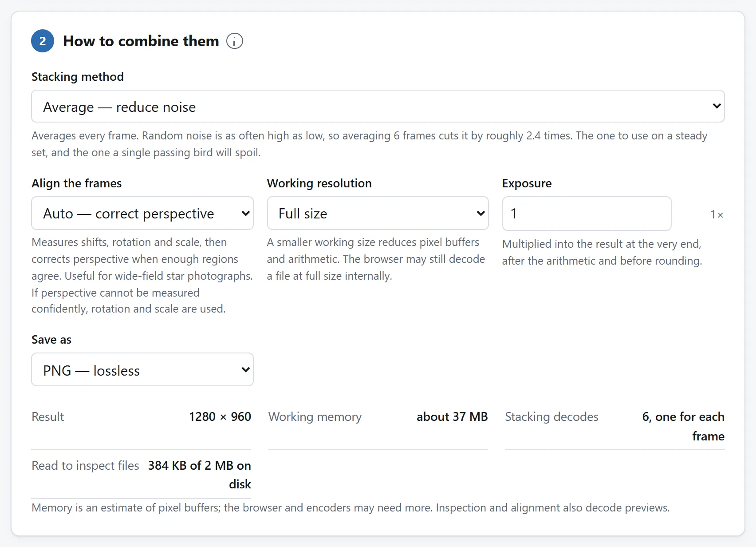Click the 'Stacking method' label
The image size is (756, 547).
point(78,77)
